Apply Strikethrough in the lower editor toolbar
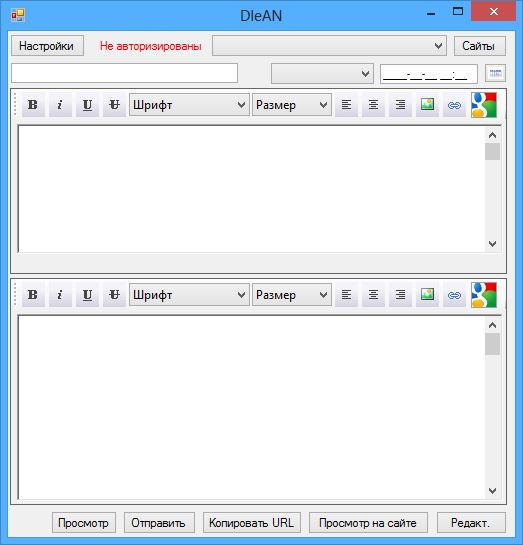This screenshot has width=523, height=545. coord(114,295)
